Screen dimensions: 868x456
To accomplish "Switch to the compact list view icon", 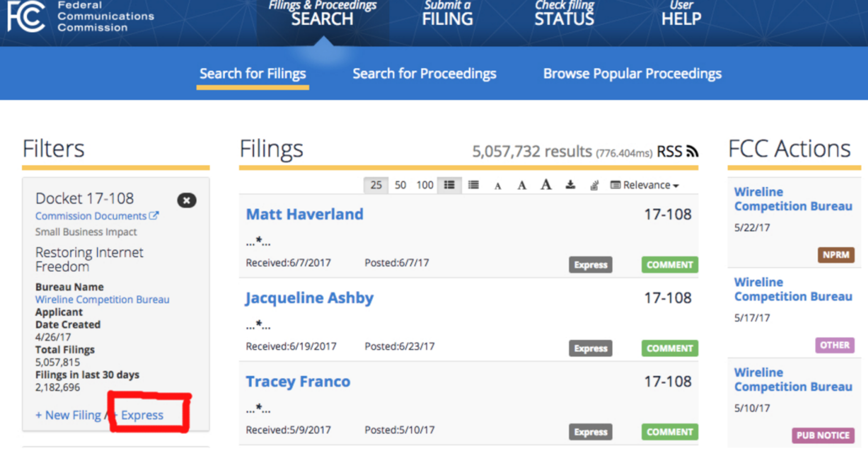I will point(473,185).
